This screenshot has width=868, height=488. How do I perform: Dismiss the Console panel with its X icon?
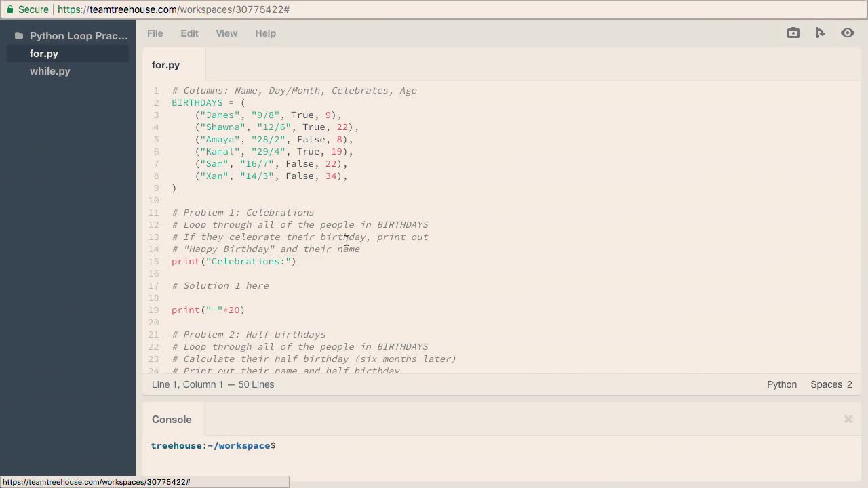pos(848,419)
